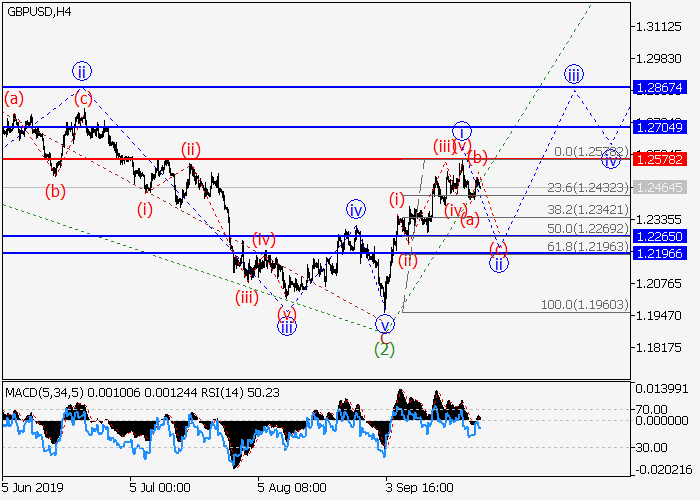Click the red (a) label at top left
The height and width of the screenshot is (500, 700).
[x=14, y=98]
